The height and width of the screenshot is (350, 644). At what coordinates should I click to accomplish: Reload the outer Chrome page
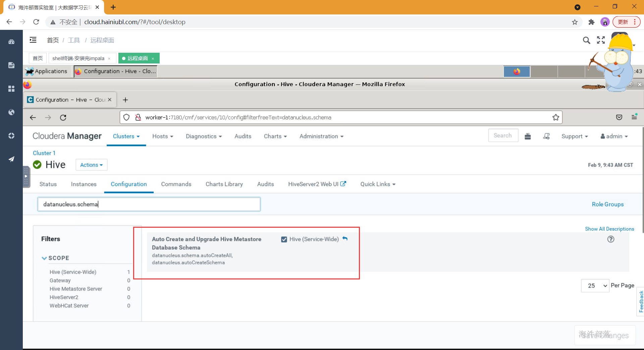36,22
